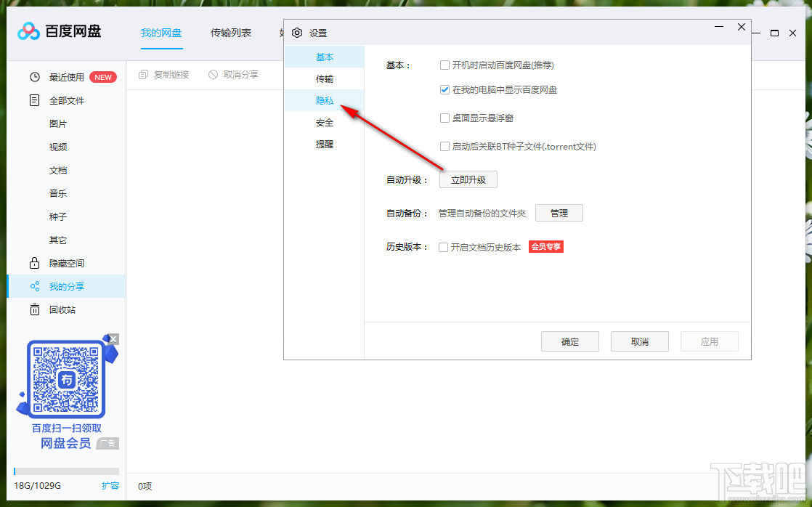Screen dimensions: 812x507
Task: Close the Baidu Netdisk main window
Action: click(793, 33)
